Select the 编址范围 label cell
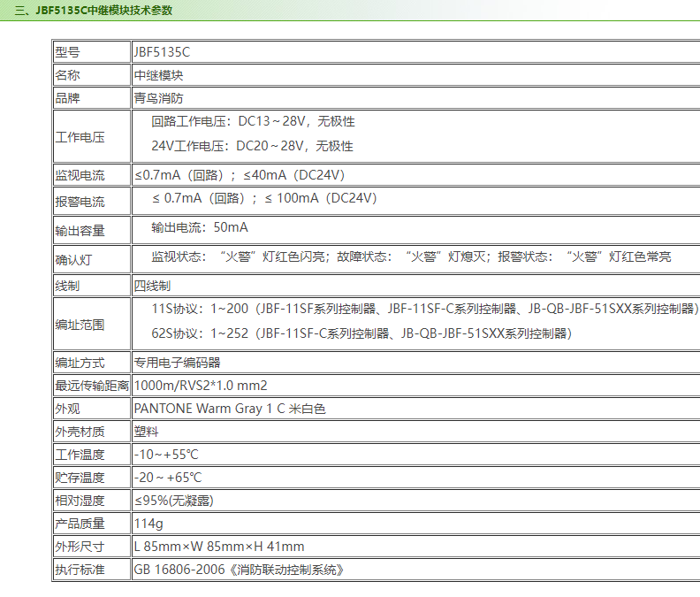 (92, 324)
